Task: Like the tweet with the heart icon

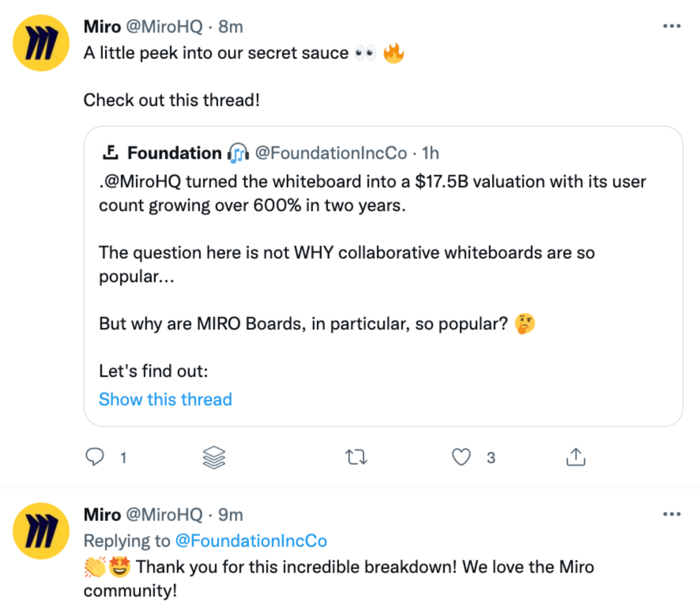Action: (x=461, y=457)
